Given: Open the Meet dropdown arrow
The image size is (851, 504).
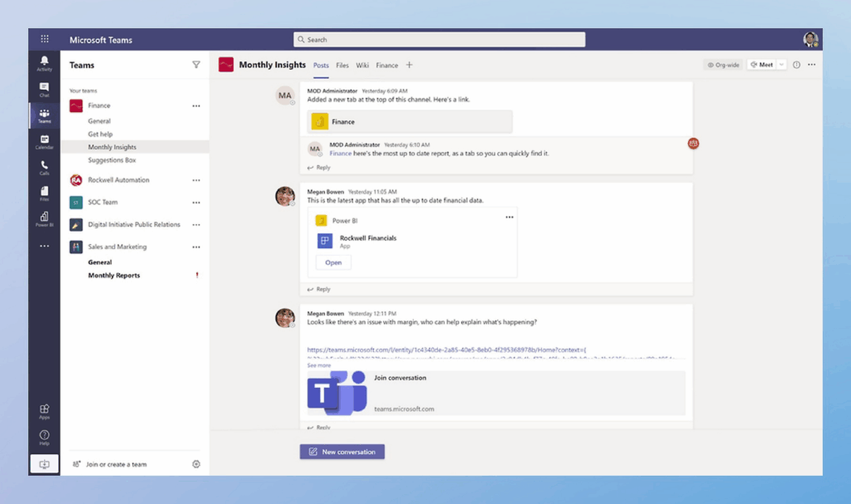Looking at the screenshot, I should (x=781, y=65).
